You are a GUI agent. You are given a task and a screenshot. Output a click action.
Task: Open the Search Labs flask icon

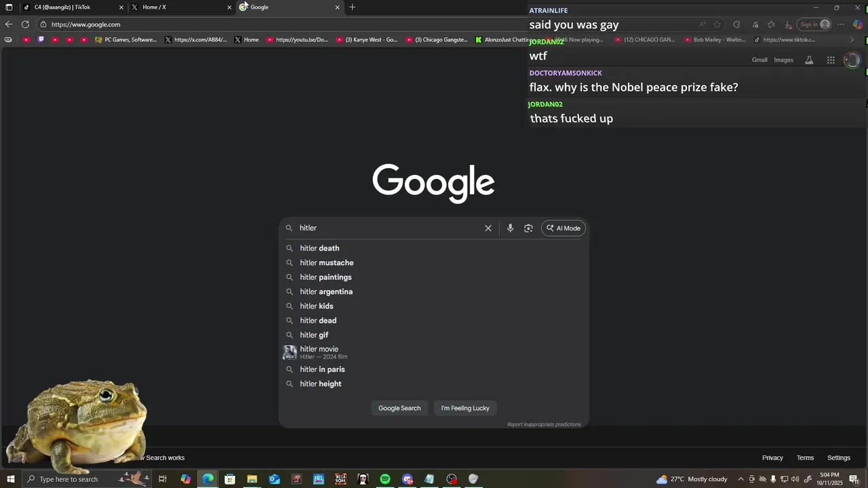point(809,60)
